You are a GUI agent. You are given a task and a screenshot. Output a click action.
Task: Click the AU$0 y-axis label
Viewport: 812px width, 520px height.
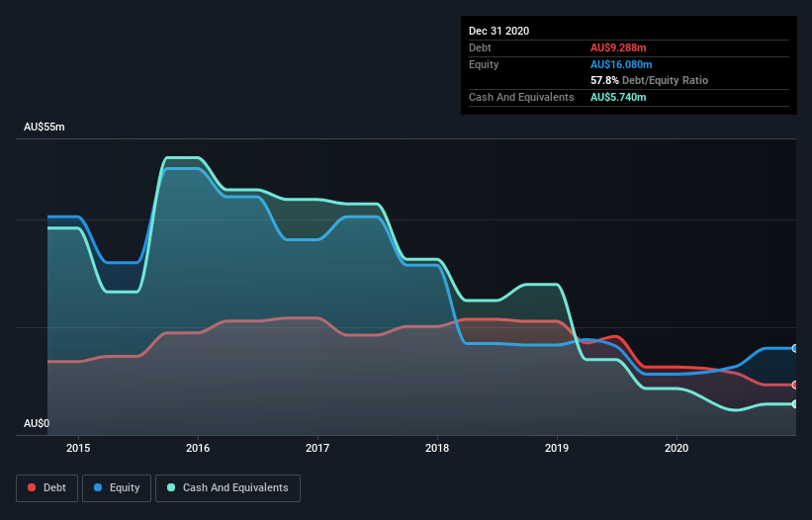(37, 423)
